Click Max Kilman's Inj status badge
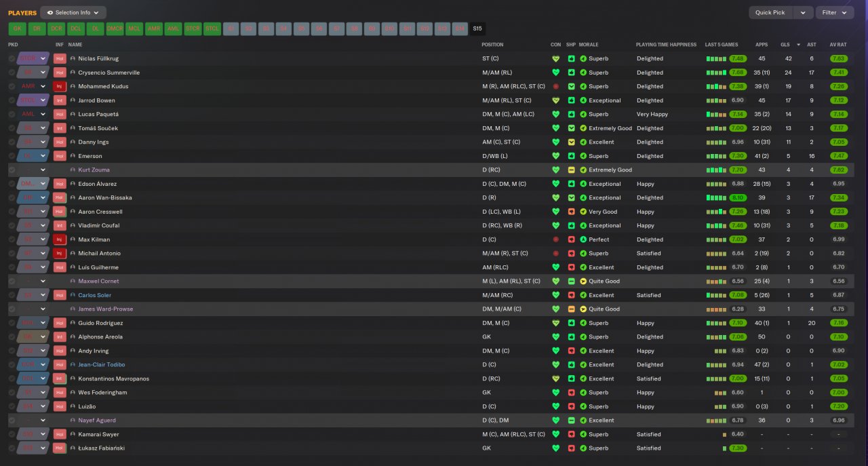Image resolution: width=868 pixels, height=466 pixels. click(x=60, y=239)
